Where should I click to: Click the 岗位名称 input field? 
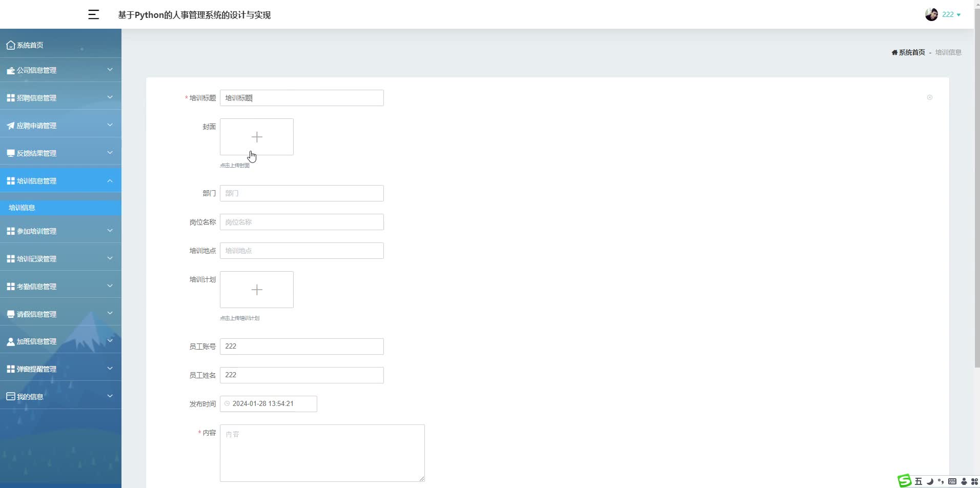(301, 222)
